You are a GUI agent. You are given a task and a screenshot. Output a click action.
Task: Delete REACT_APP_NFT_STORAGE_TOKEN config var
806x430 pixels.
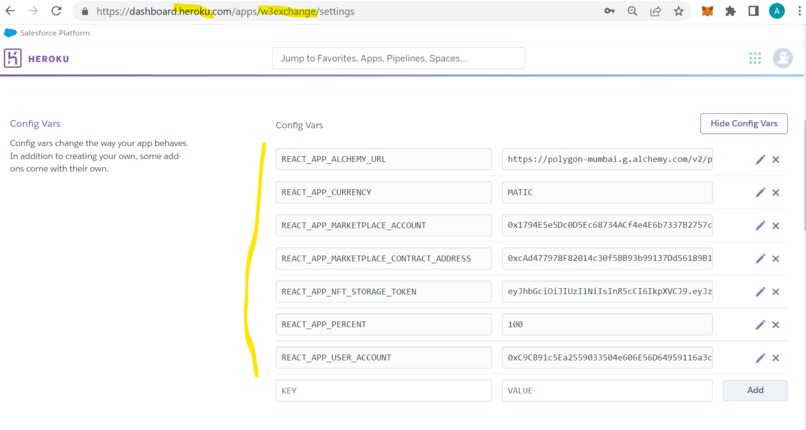[776, 292]
